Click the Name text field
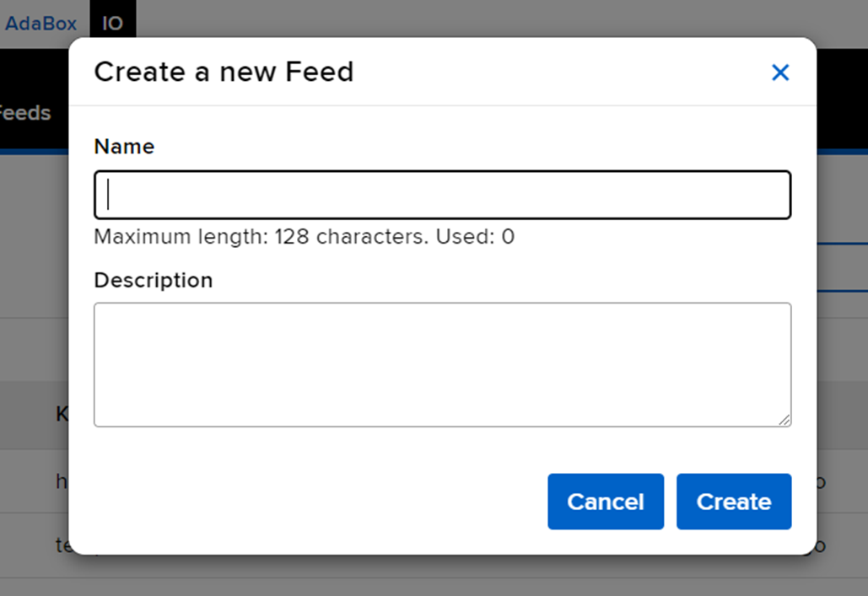Image resolution: width=868 pixels, height=596 pixels. coord(442,195)
